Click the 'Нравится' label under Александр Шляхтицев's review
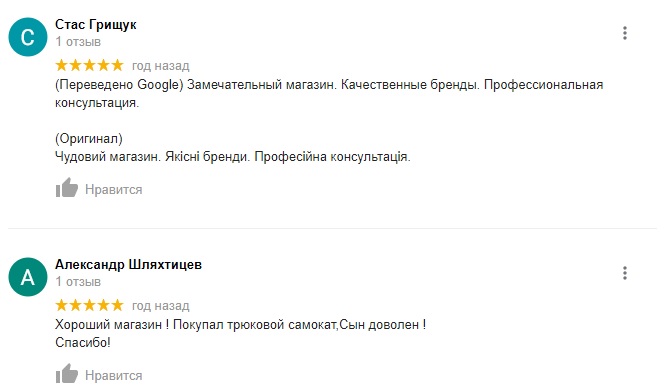The width and height of the screenshot is (666, 392). coord(113,375)
